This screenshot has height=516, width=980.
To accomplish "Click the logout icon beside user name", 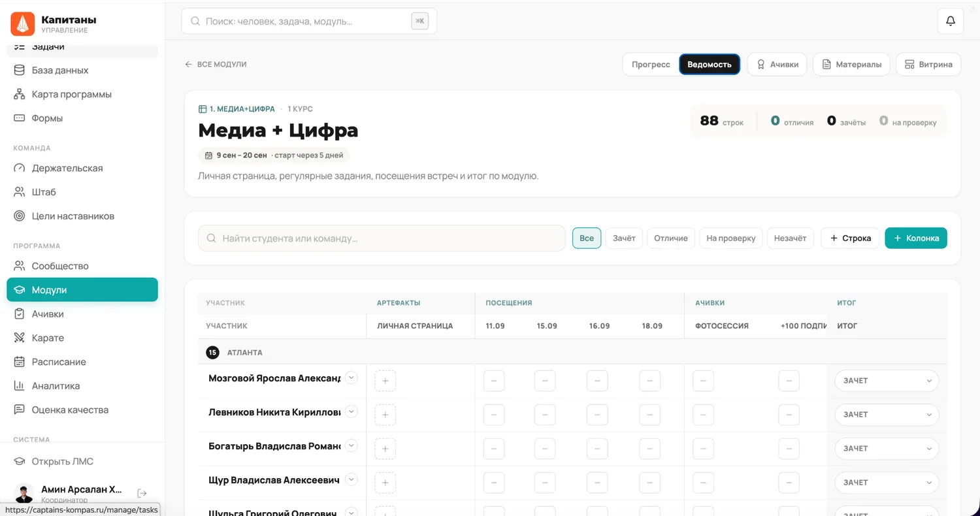I will pyautogui.click(x=142, y=493).
